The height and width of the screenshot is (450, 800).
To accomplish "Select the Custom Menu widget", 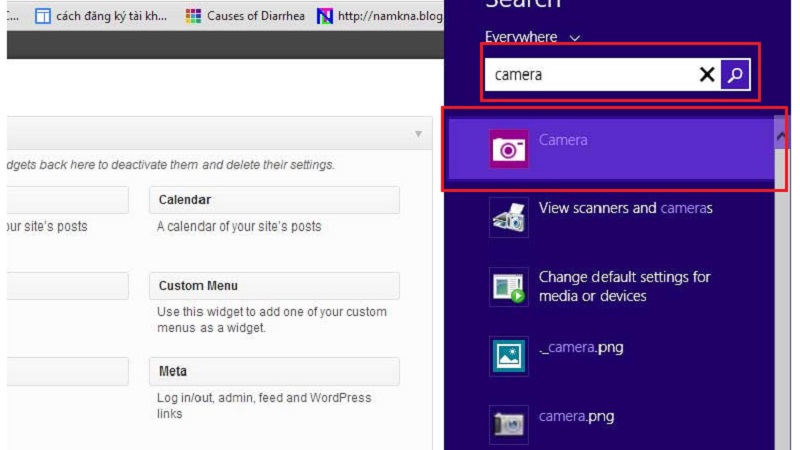I will click(273, 286).
